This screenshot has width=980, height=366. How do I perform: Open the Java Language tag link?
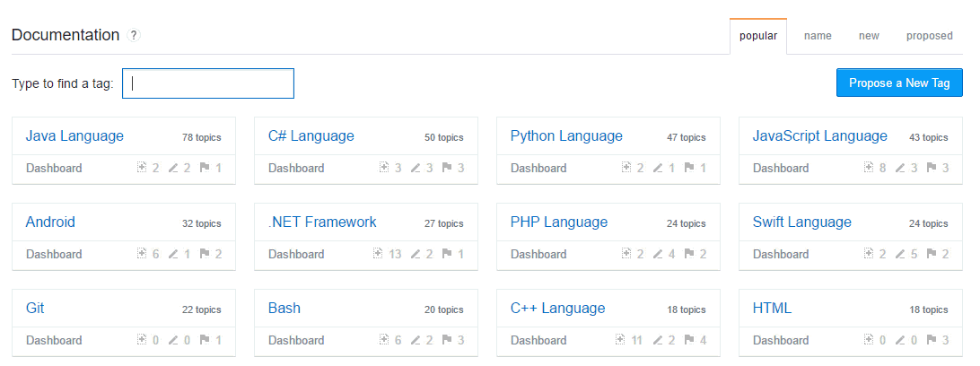coord(74,136)
